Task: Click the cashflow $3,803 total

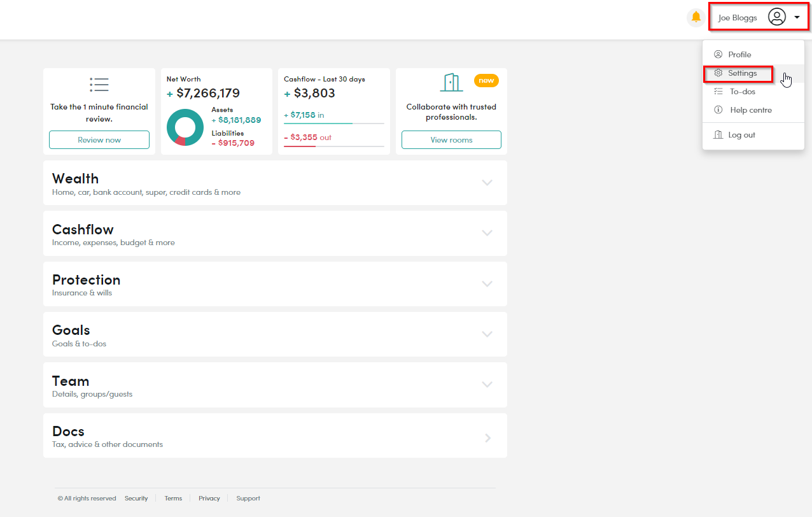Action: click(314, 94)
